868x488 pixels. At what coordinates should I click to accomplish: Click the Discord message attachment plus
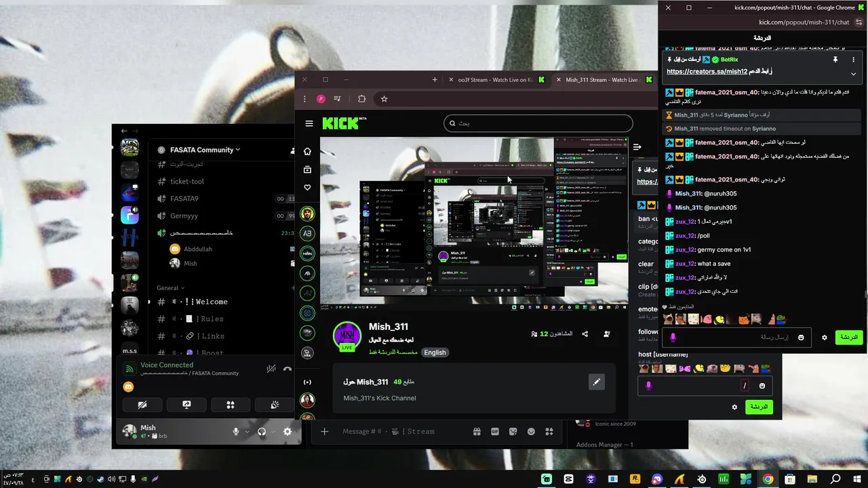click(324, 432)
